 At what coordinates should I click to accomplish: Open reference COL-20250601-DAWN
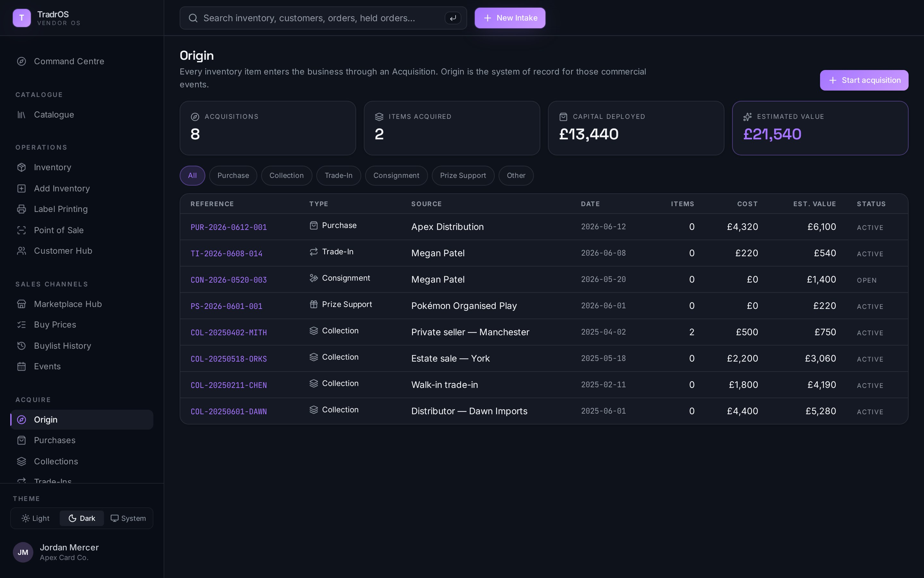pos(229,412)
